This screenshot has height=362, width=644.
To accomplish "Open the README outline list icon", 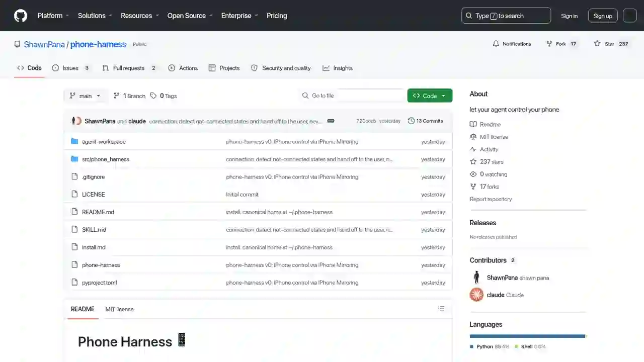I will coord(441,309).
